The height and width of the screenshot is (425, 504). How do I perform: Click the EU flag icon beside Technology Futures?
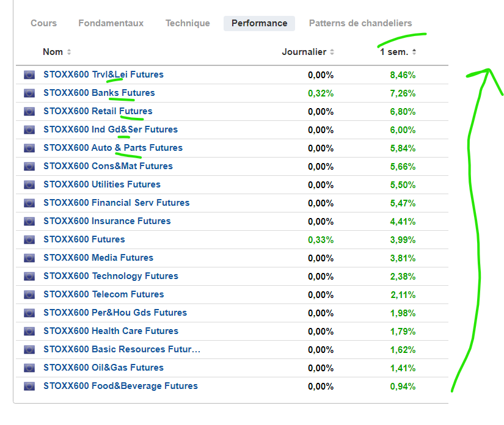[x=29, y=276]
